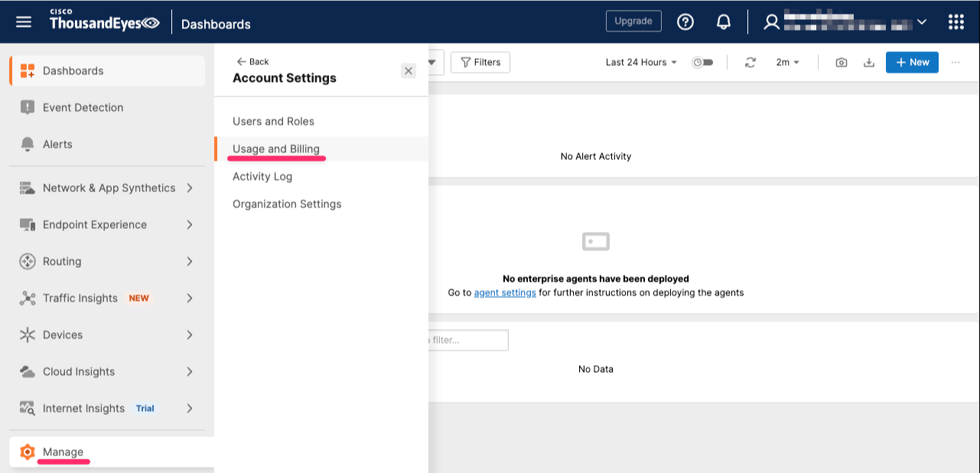Click the Devices icon
Viewport: 980px width, 473px height.
28,335
